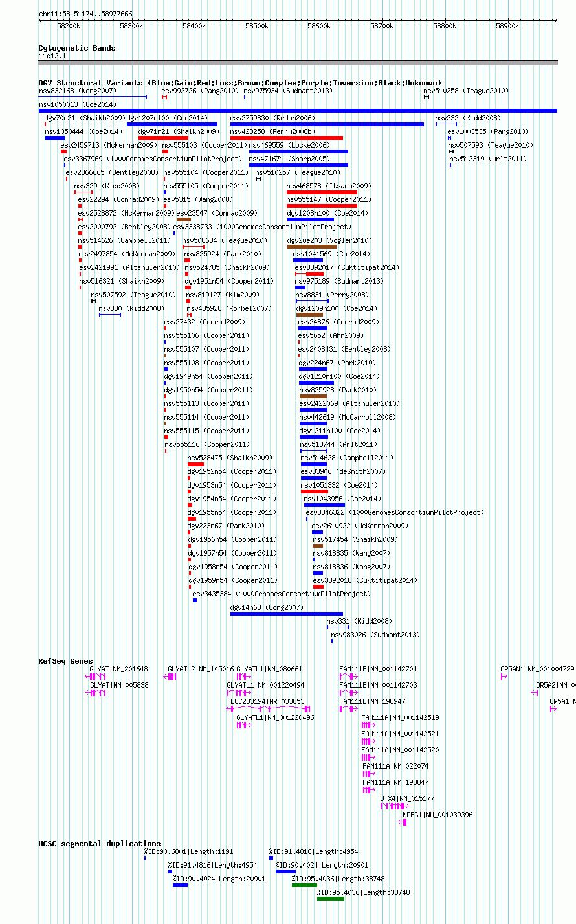Click variant nsv468578 (Itsara2009)
Image resolution: width=576 pixels, height=924 pixels.
(x=329, y=186)
